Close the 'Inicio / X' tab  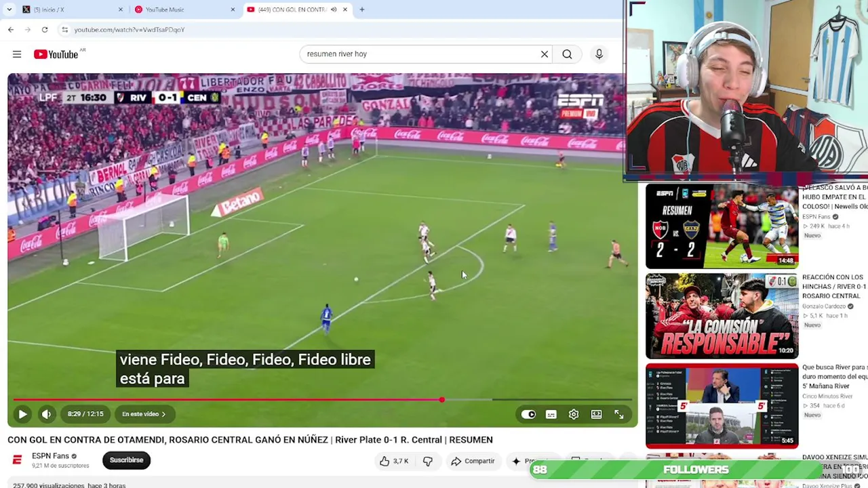pos(121,9)
